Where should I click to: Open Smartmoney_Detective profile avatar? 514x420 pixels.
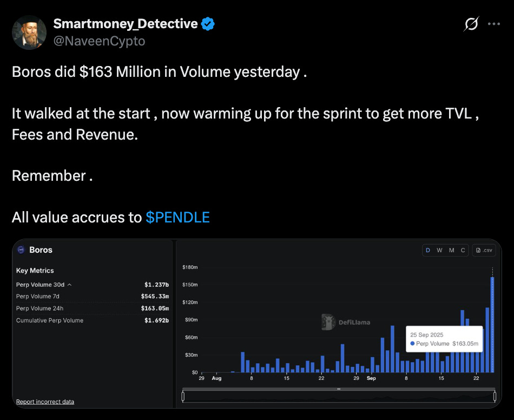point(29,32)
